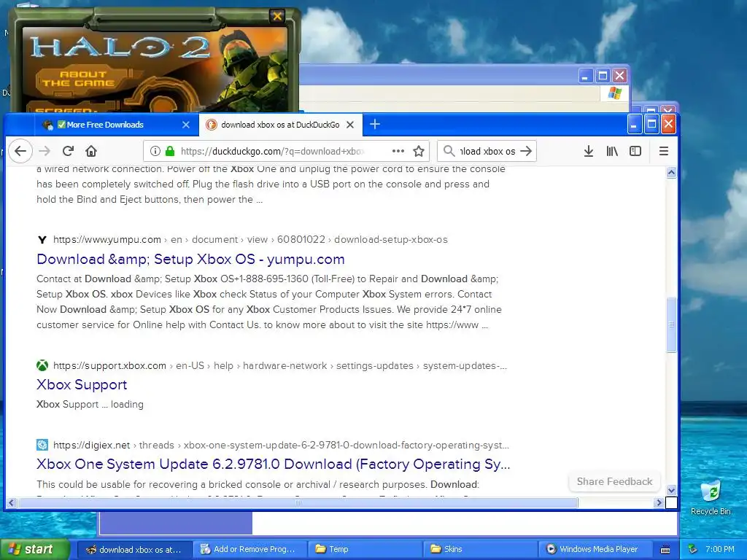Open the Xbox Support result link
The height and width of the screenshot is (560, 747).
82,385
